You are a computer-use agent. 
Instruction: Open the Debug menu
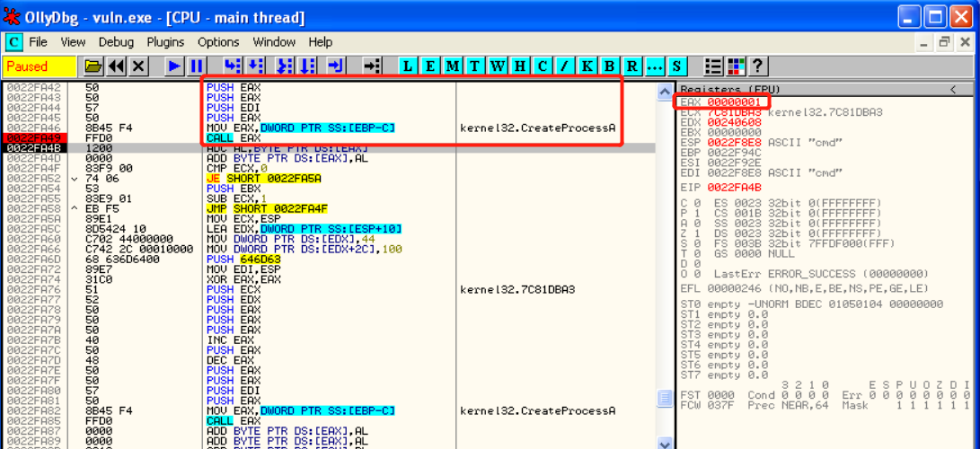(116, 42)
